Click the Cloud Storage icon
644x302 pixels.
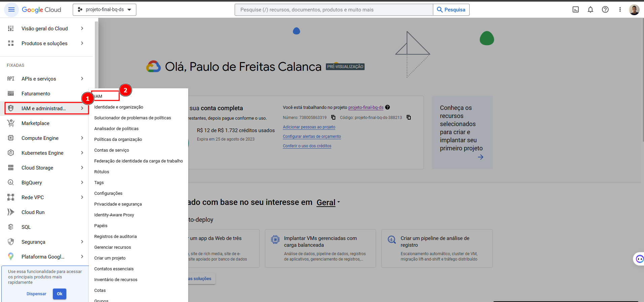point(11,168)
